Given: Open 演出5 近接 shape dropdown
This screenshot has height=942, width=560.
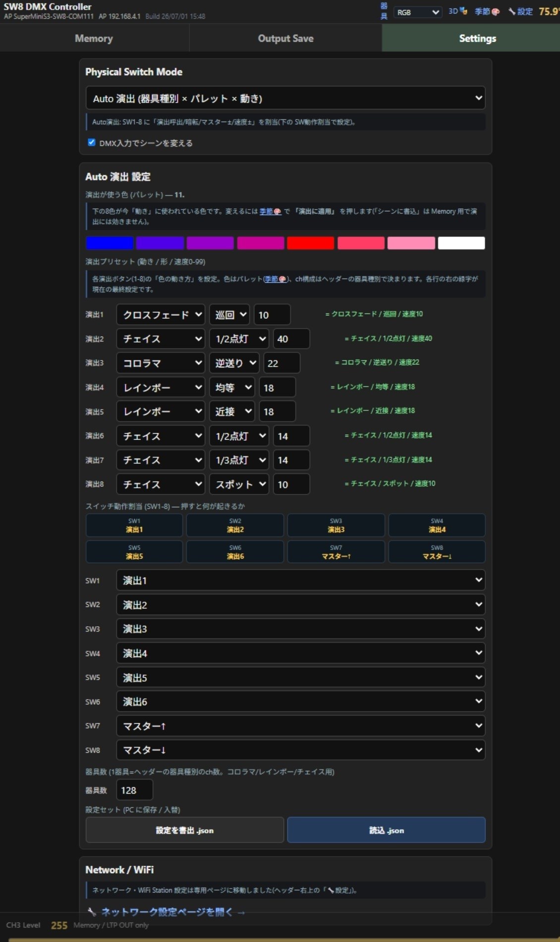Looking at the screenshot, I should [232, 412].
